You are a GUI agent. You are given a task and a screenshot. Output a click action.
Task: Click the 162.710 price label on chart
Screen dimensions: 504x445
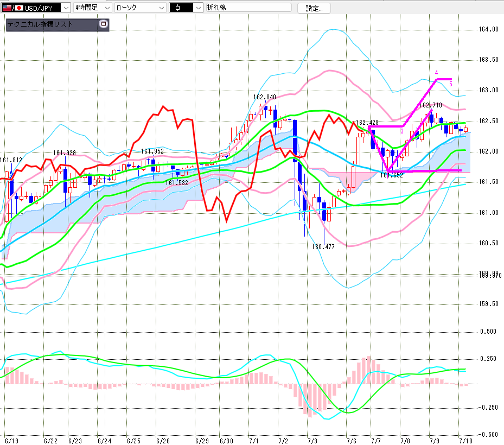coord(431,105)
